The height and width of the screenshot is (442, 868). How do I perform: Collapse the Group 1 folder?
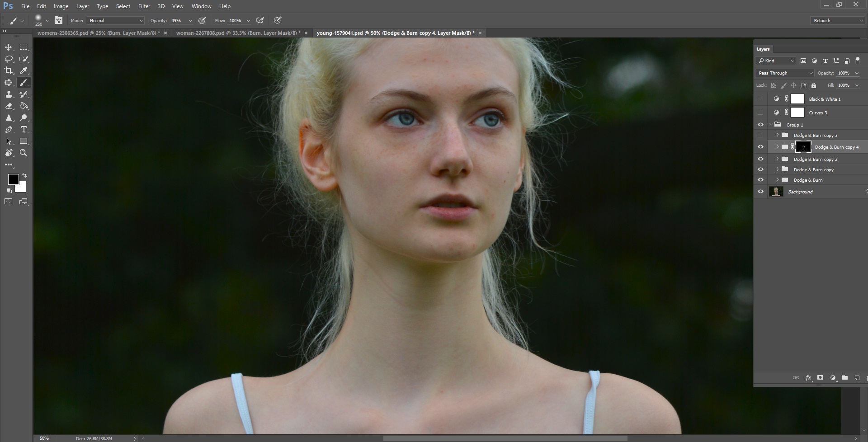coord(770,124)
